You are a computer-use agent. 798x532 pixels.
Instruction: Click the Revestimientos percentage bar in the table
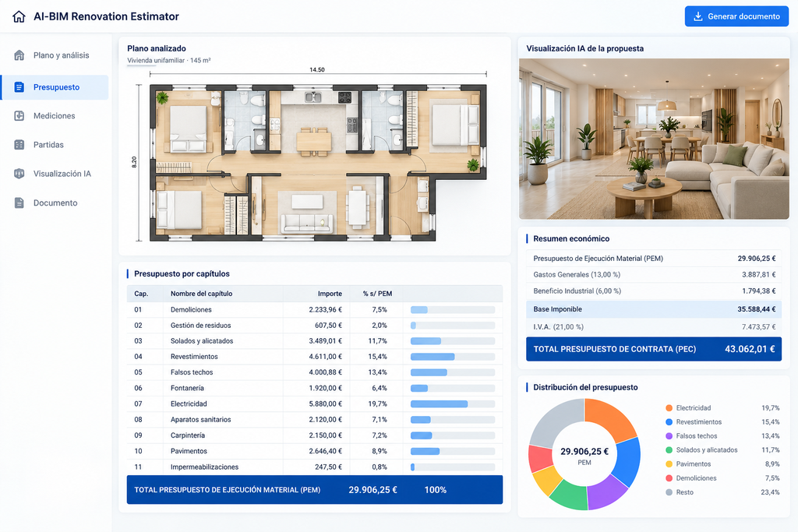pos(453,357)
